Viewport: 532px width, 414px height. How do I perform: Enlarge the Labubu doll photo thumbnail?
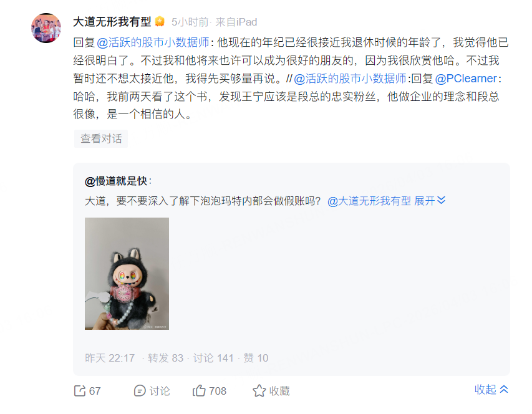tap(127, 274)
